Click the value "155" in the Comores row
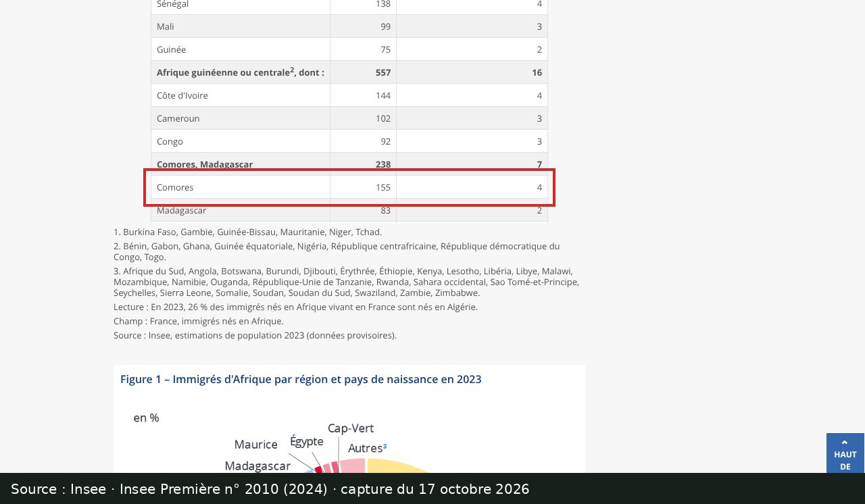The height and width of the screenshot is (504, 865). (x=383, y=187)
